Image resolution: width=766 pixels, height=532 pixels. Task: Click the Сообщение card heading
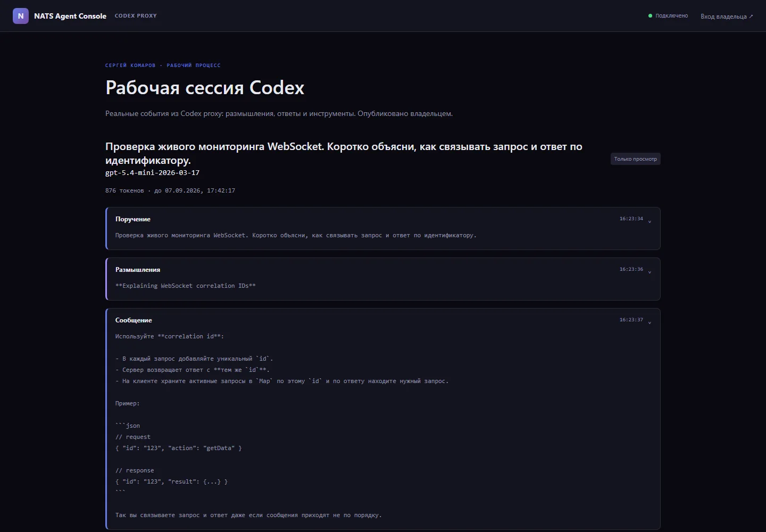point(134,320)
